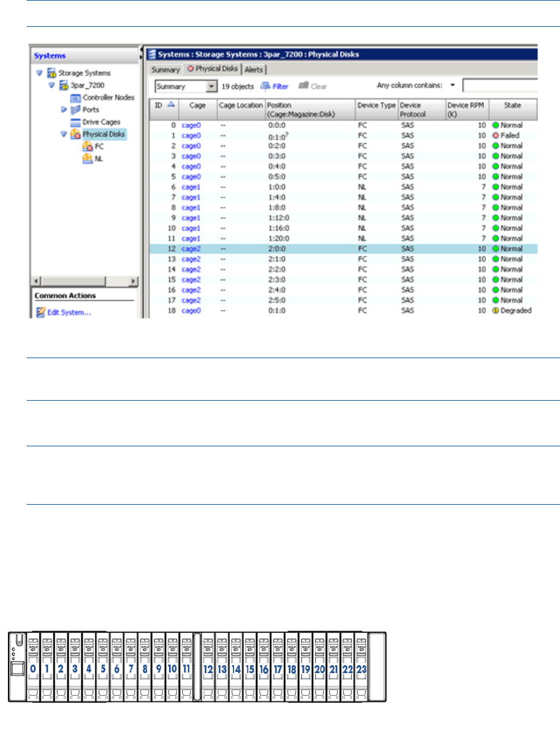This screenshot has height=754, width=560.
Task: Sort by the ID column header
Action: point(164,109)
